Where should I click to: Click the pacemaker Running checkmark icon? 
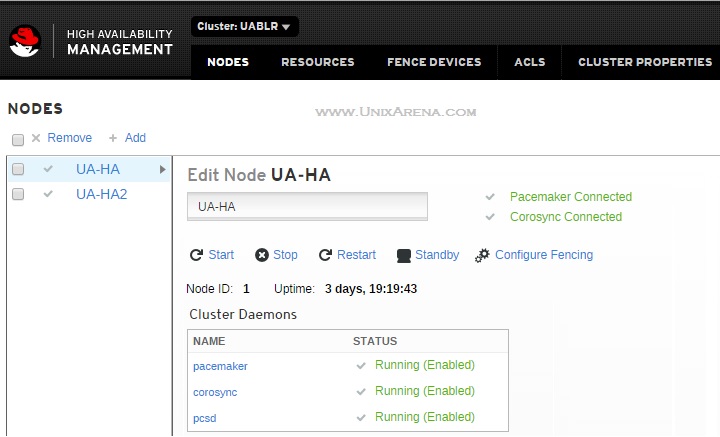click(x=361, y=365)
